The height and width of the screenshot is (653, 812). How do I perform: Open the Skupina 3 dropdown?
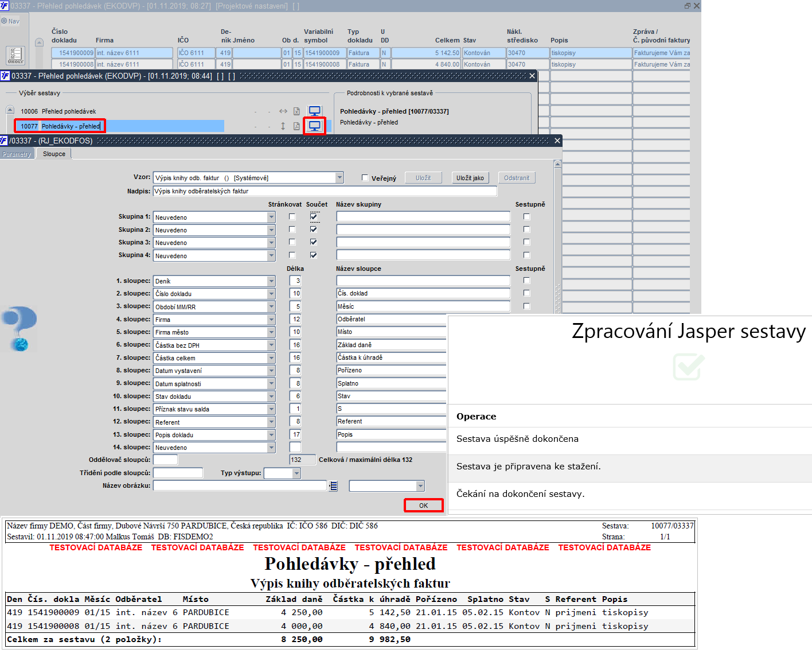point(271,243)
